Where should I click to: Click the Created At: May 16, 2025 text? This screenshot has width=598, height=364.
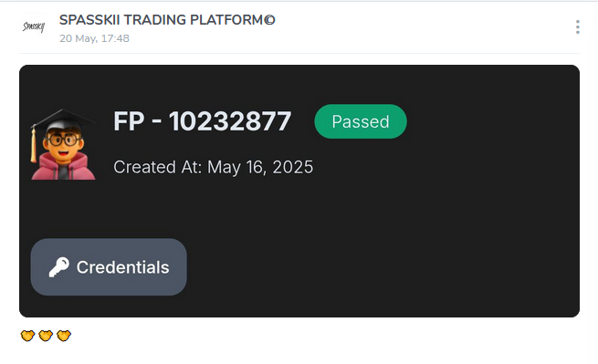tap(214, 167)
